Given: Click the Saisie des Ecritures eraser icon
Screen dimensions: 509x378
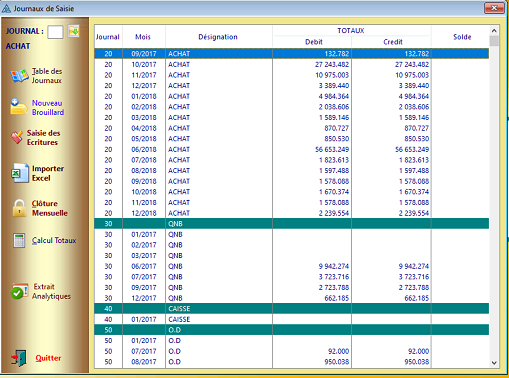Looking at the screenshot, I should tap(17, 137).
